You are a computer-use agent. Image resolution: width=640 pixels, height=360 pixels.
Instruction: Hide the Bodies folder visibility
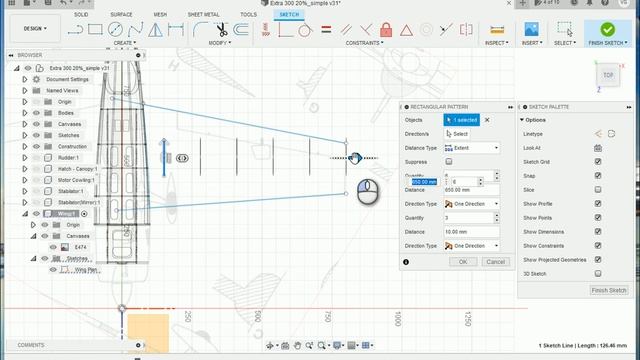tap(36, 113)
